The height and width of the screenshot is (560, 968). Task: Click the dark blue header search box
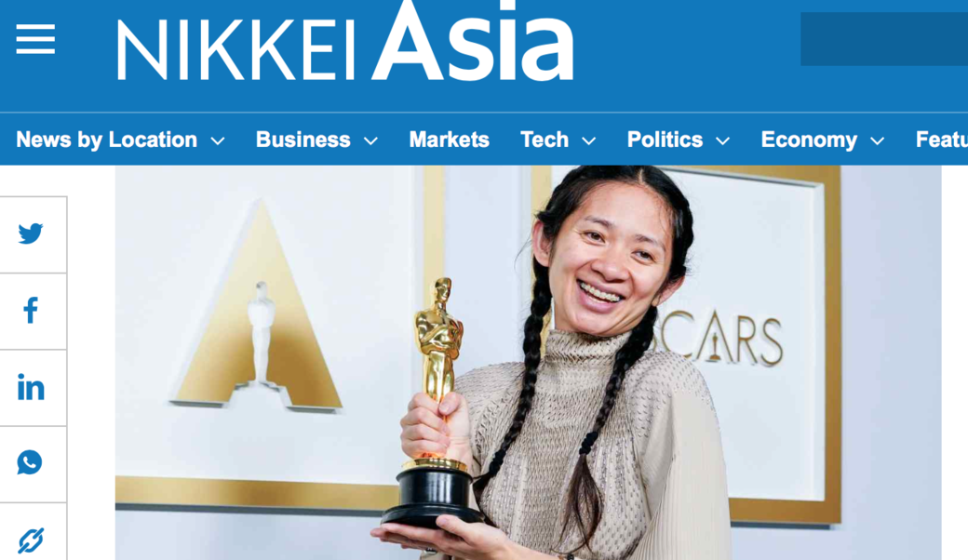pyautogui.click(x=884, y=39)
